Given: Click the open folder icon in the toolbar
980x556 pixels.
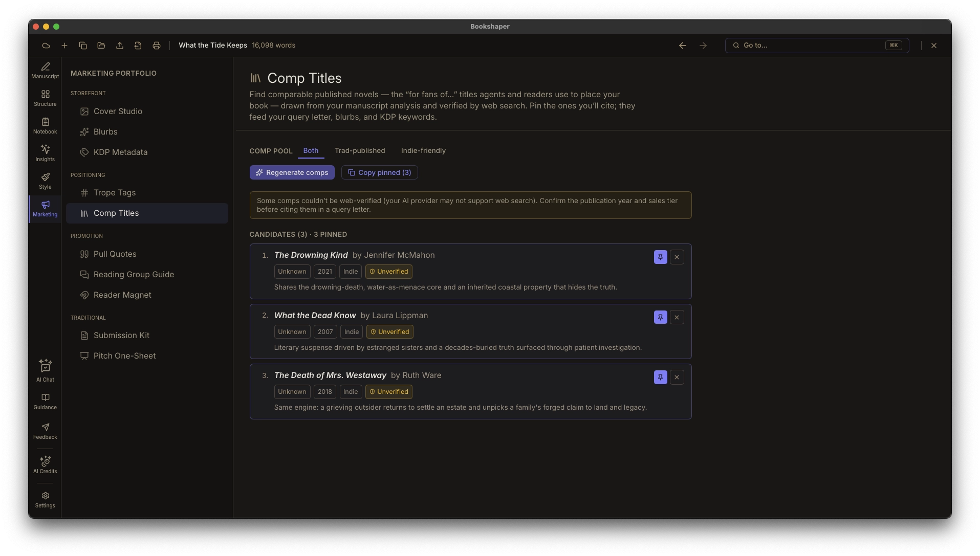Looking at the screenshot, I should [101, 46].
